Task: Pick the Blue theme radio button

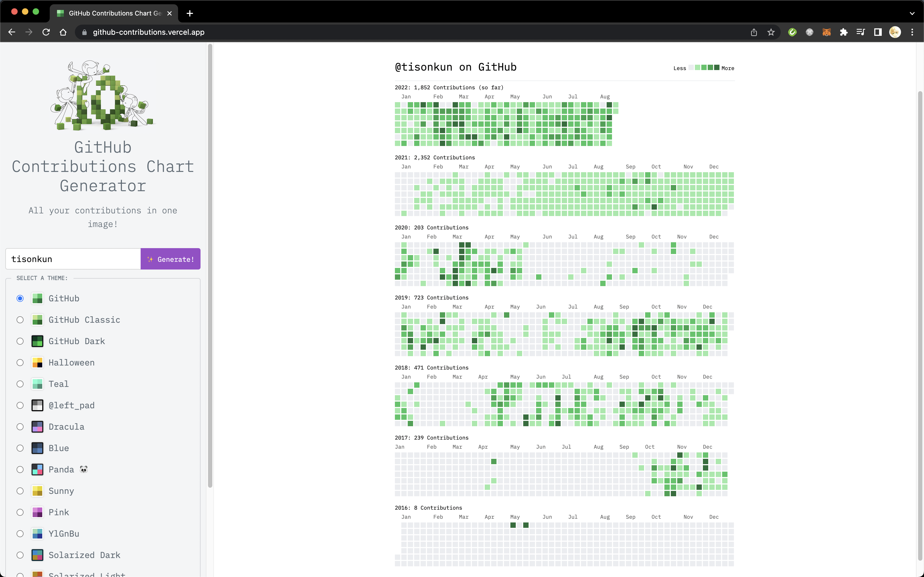Action: (x=20, y=448)
